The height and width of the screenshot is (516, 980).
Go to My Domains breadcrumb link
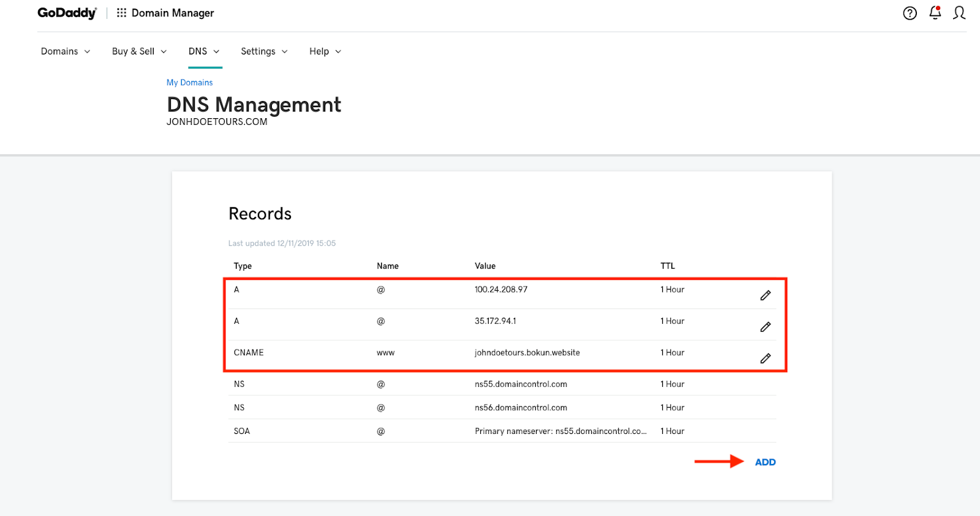pyautogui.click(x=190, y=83)
